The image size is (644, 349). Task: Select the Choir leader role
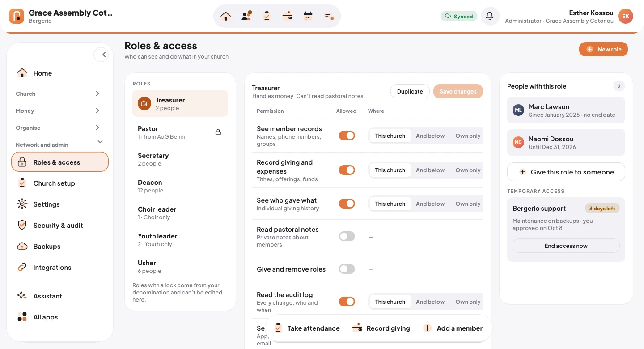(180, 213)
